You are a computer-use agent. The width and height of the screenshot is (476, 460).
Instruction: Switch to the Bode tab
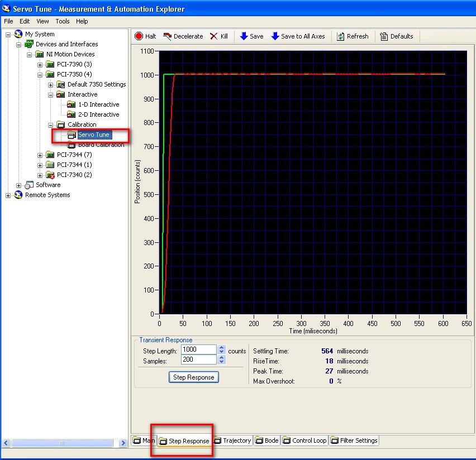point(268,440)
